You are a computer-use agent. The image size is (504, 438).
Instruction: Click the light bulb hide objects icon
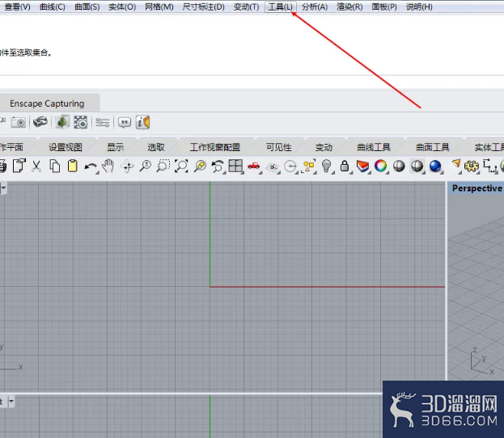click(x=327, y=166)
